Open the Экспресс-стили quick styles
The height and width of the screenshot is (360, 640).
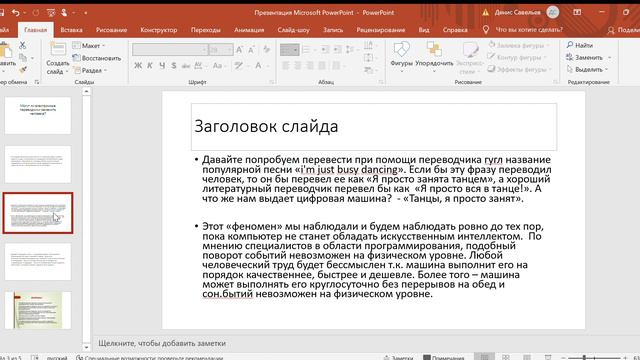pos(470,57)
